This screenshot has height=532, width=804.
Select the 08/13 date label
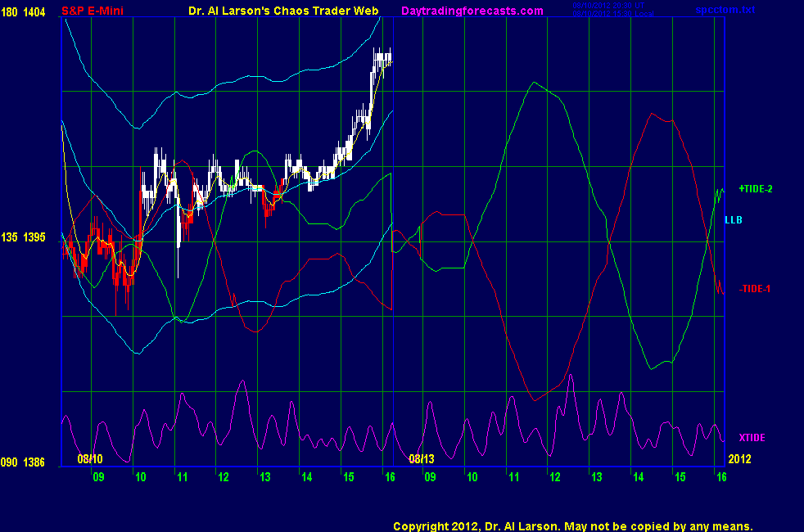point(422,458)
